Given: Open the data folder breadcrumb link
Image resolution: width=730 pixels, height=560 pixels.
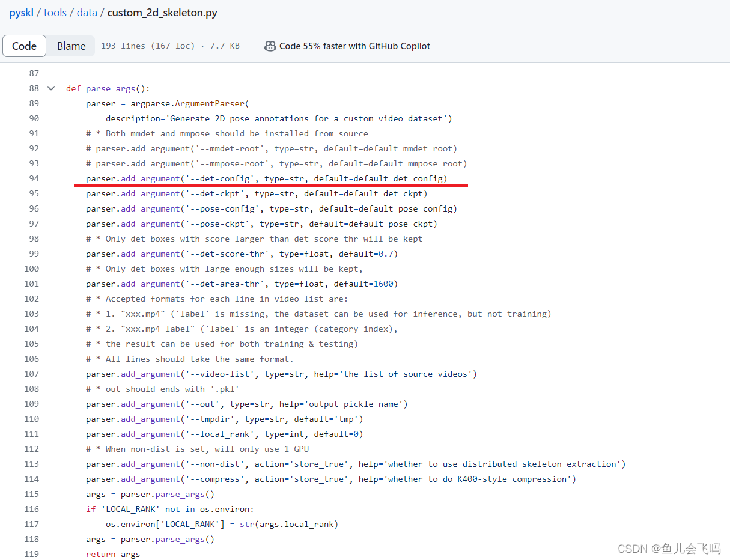Looking at the screenshot, I should (87, 12).
